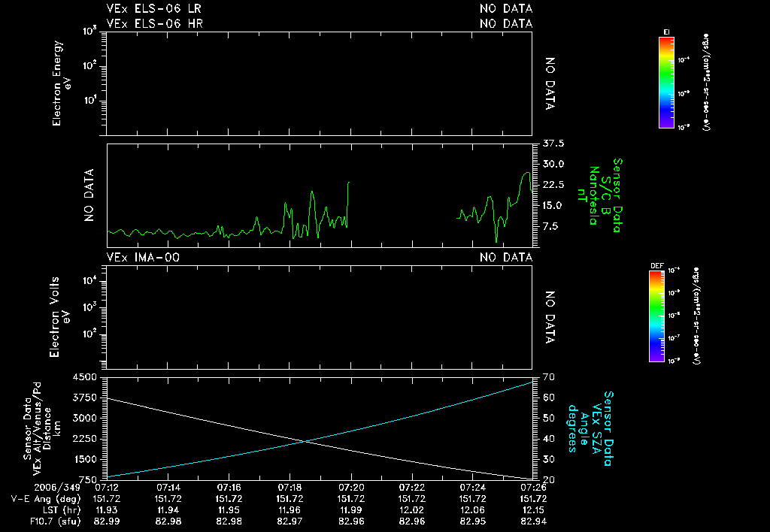This screenshot has height=532, width=770.
Task: Click the DEF color scale bar
Action: tap(657, 316)
